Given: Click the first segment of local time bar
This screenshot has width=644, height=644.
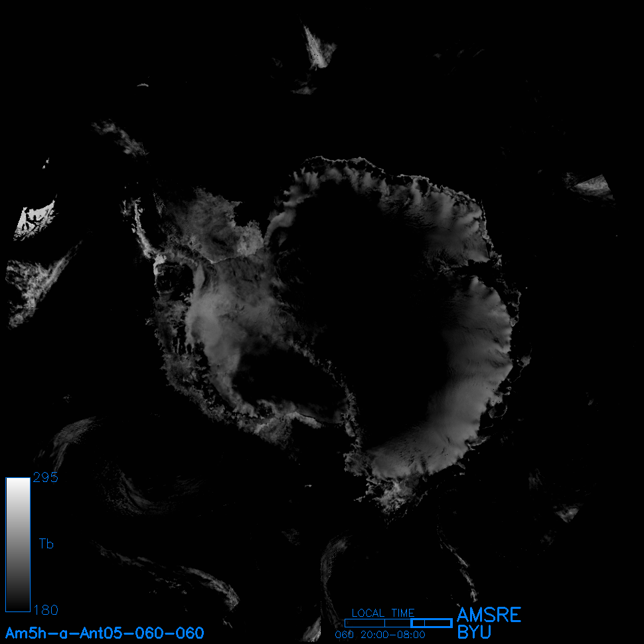Looking at the screenshot, I should 364,623.
